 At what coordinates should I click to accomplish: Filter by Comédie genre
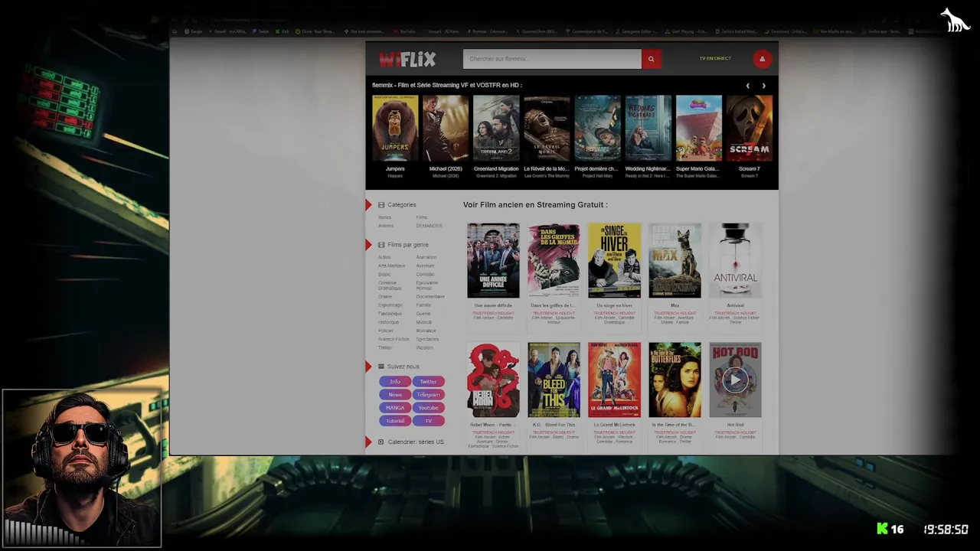click(425, 274)
